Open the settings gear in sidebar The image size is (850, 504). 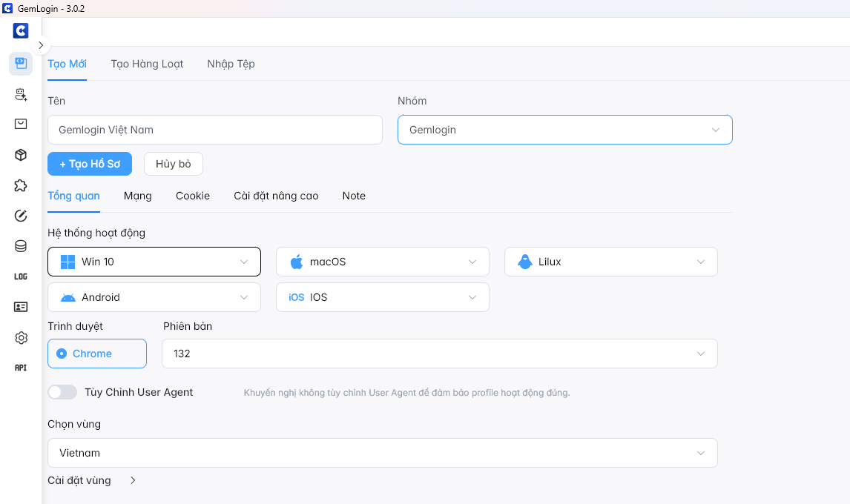21,338
